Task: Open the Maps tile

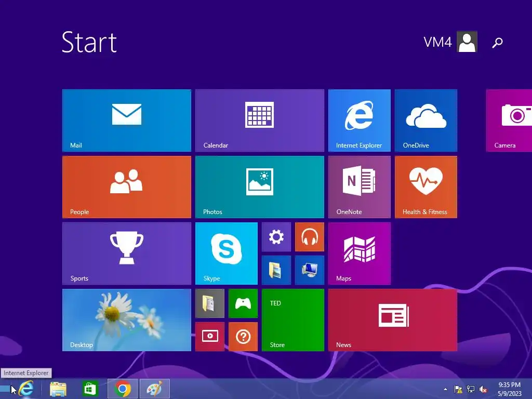Action: (x=360, y=254)
